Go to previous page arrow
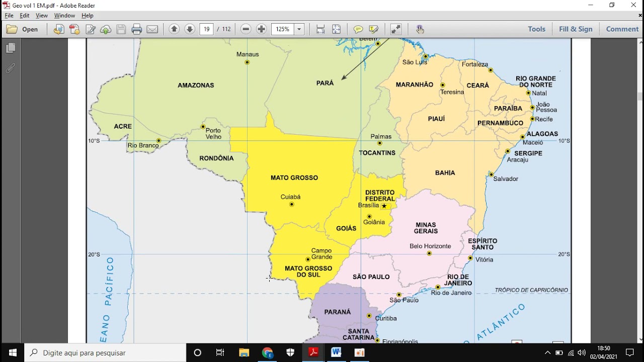The height and width of the screenshot is (362, 644). pyautogui.click(x=174, y=29)
